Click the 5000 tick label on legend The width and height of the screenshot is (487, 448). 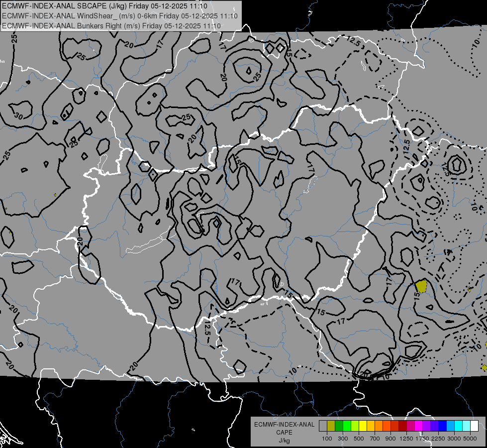[470, 439]
